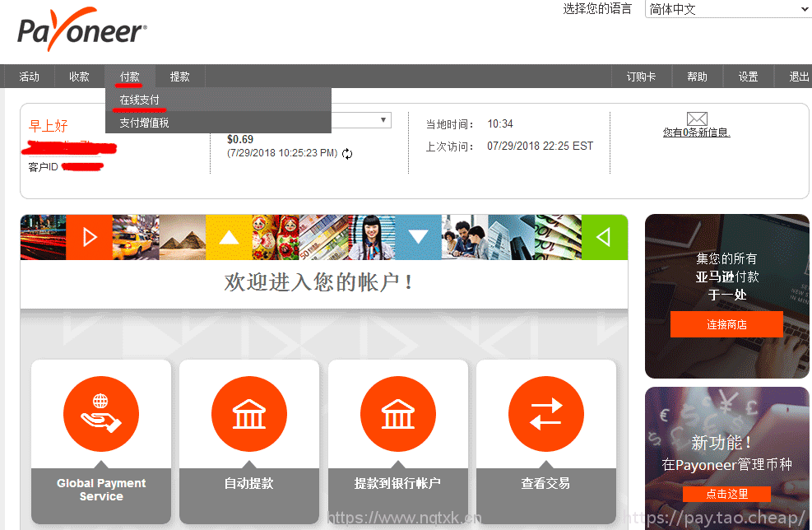Open the 提款 menu
Image resolution: width=812 pixels, height=530 pixels.
[x=179, y=77]
